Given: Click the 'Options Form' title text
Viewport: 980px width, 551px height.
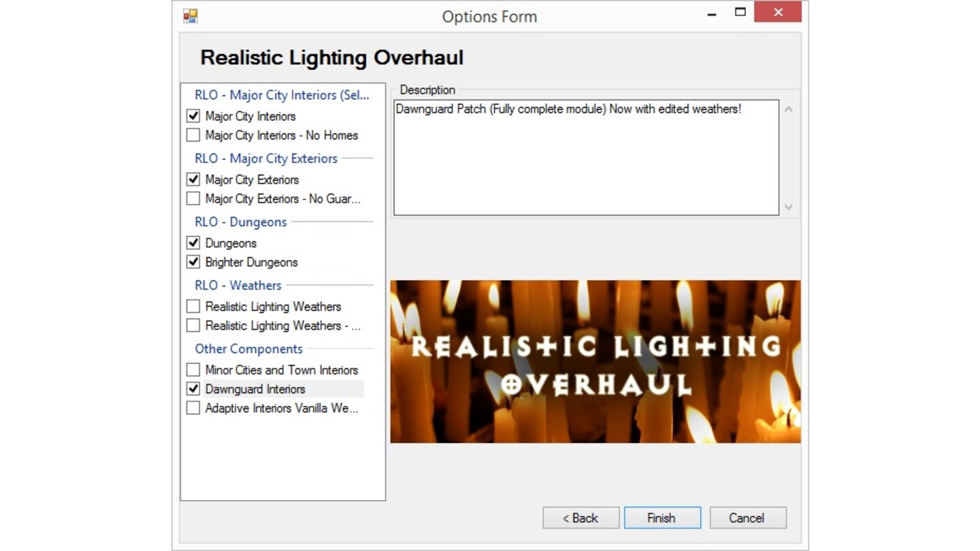Looking at the screenshot, I should pyautogui.click(x=489, y=16).
